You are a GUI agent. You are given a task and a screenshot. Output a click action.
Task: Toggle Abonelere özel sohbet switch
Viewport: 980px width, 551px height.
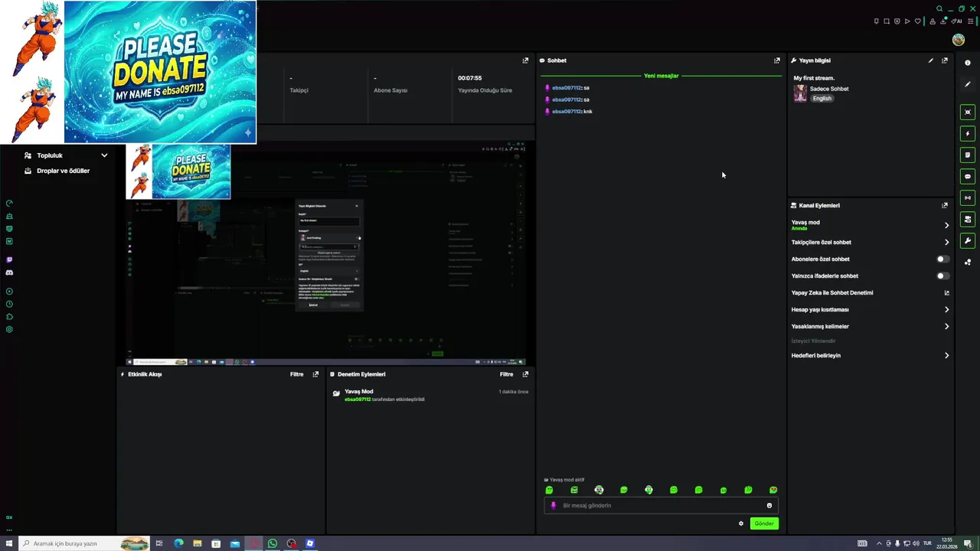pos(943,259)
